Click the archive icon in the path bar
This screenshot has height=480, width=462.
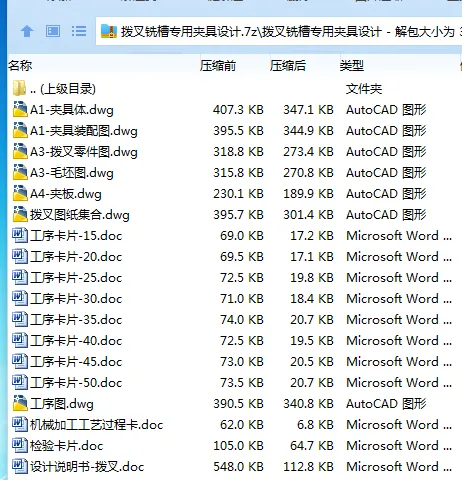(109, 32)
